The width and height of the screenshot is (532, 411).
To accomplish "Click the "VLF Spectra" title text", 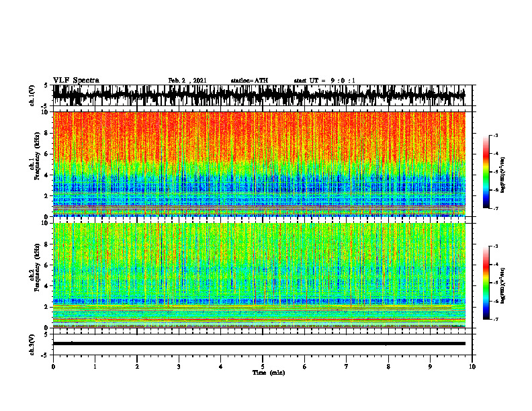I will pos(76,81).
